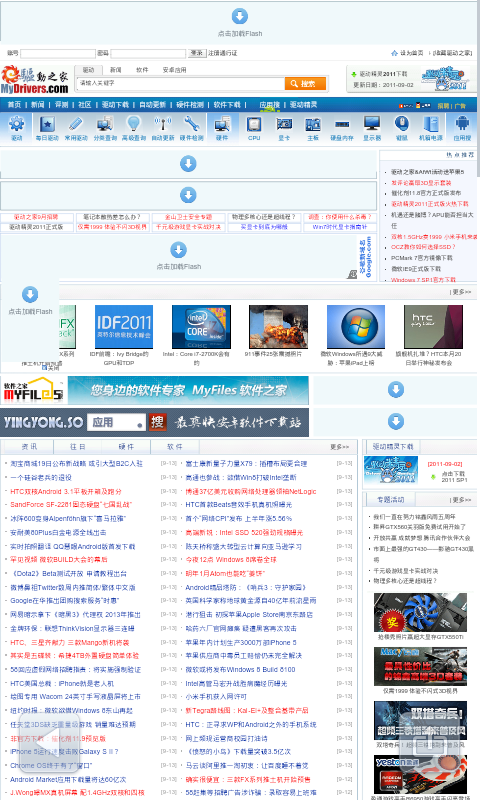This screenshot has width=480, height=800.
Task: Open the Windows logo thumbnail
Action: 356,327
